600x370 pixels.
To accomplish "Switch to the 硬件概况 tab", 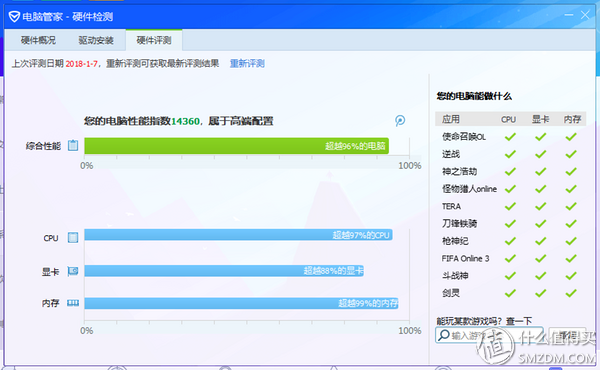I will (38, 40).
